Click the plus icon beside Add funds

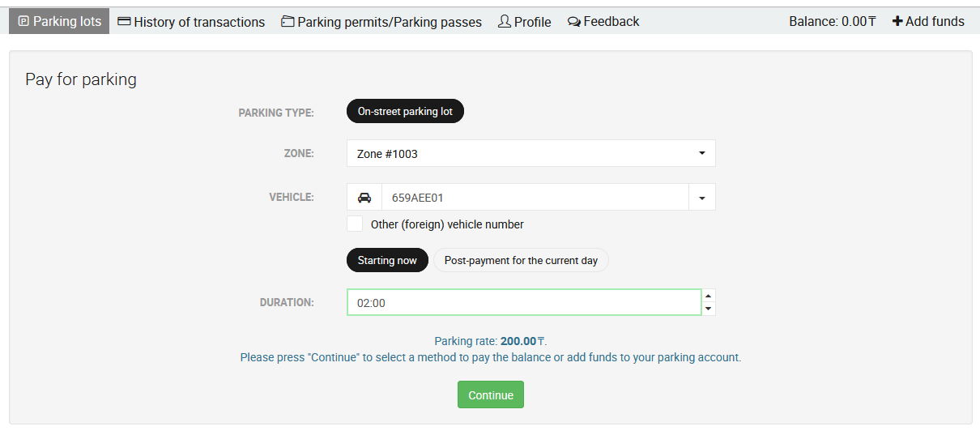pos(897,22)
